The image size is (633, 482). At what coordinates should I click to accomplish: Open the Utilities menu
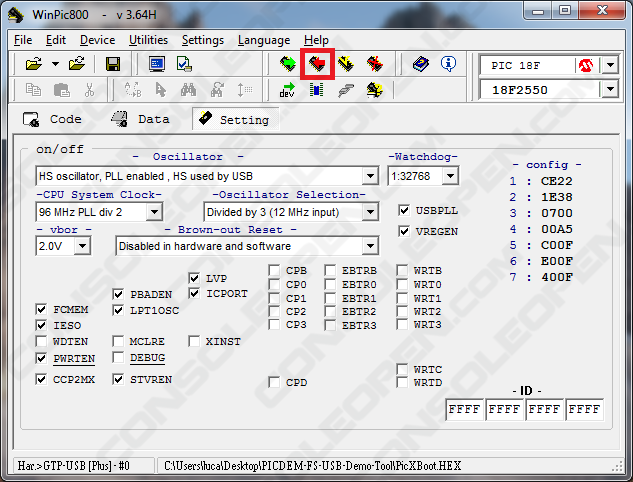pyautogui.click(x=149, y=40)
